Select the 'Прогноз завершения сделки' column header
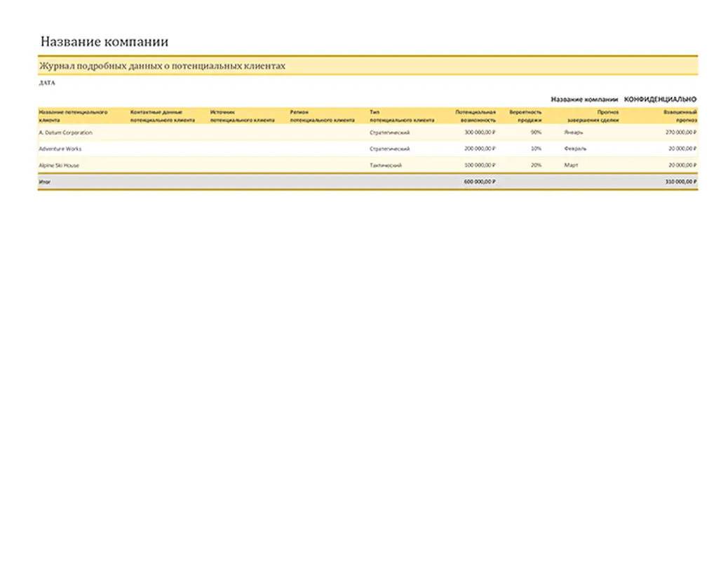728x561 pixels. [588, 116]
